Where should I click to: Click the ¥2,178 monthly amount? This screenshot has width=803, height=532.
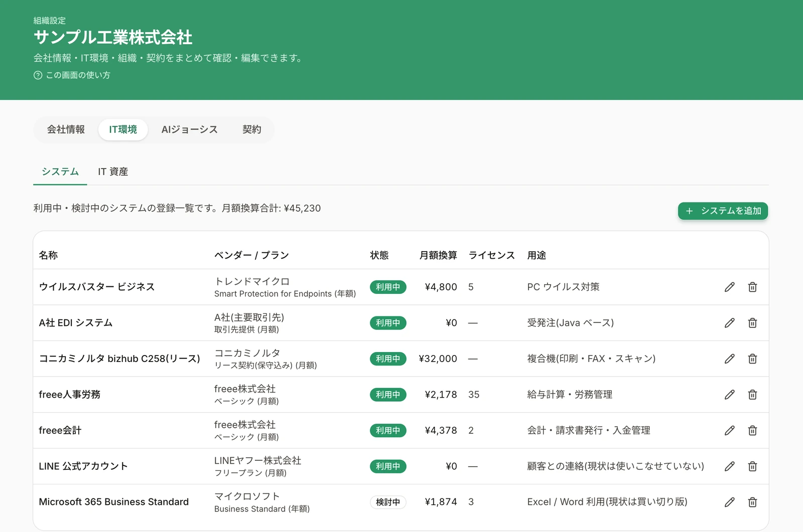(x=441, y=395)
